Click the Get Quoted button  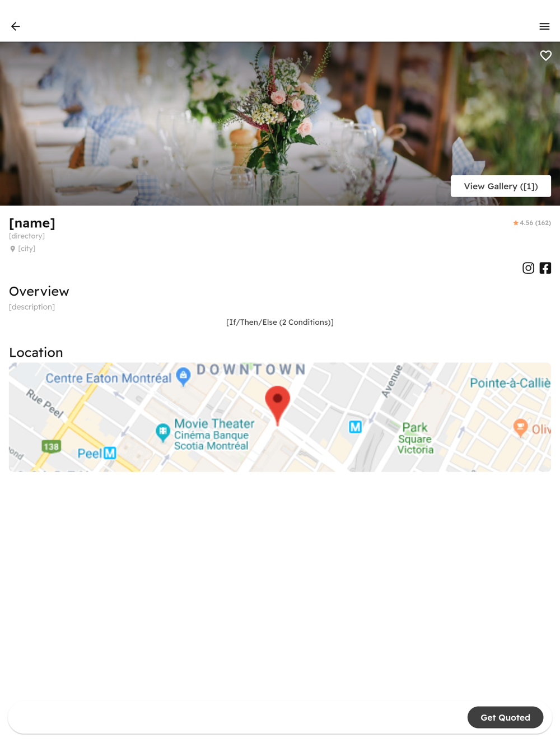[505, 717]
